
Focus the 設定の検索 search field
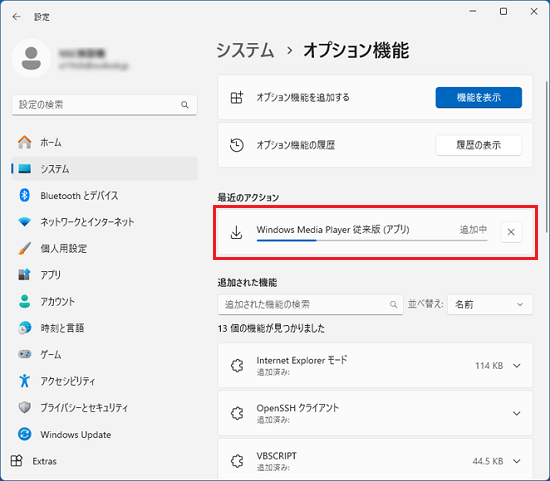(x=104, y=105)
